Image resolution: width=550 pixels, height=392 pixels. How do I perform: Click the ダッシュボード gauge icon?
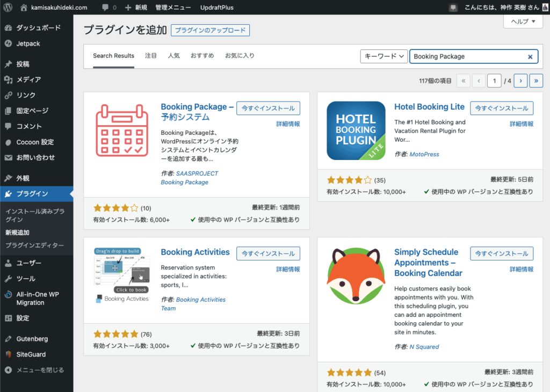point(9,28)
